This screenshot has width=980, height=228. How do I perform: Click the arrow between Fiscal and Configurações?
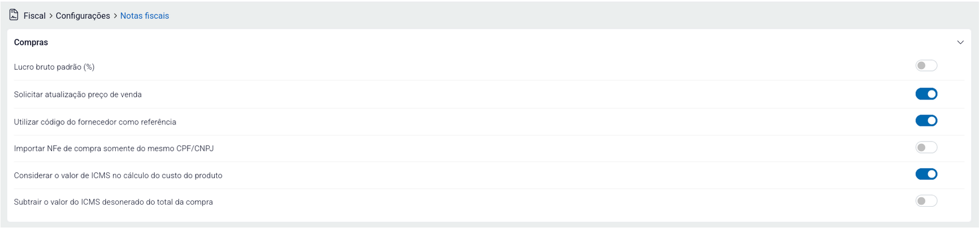click(51, 16)
